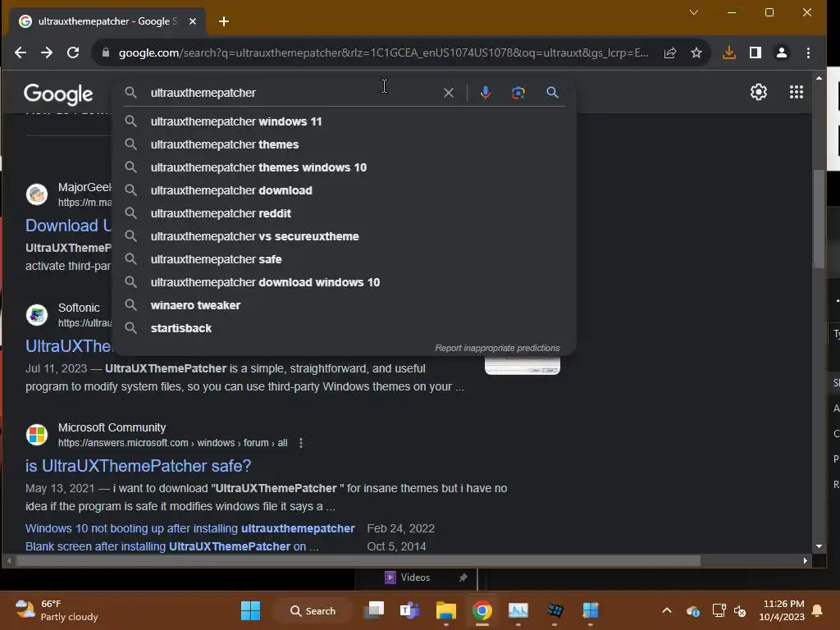Open weather widget 66°F Partly cloudy
Screen dimensions: 840x630
pyautogui.click(x=57, y=610)
